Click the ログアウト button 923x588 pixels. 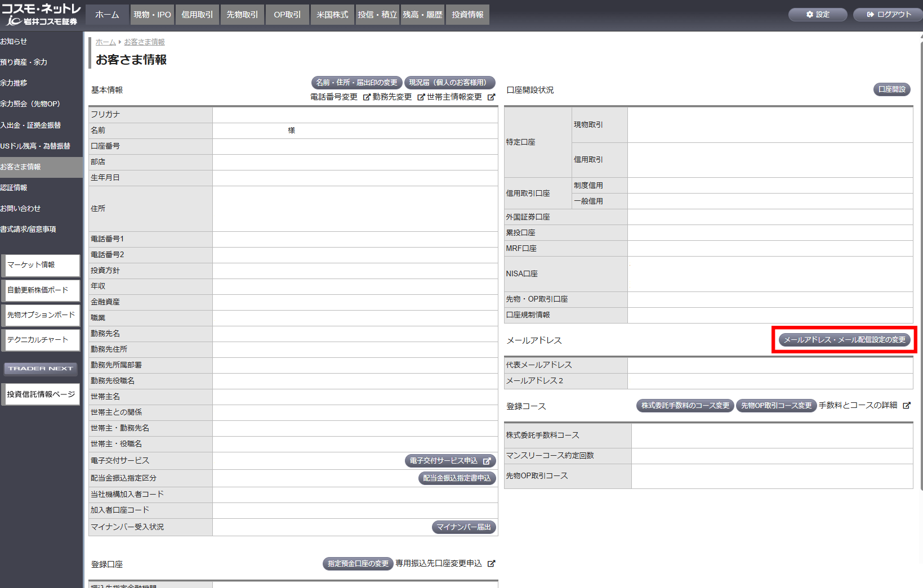(889, 15)
